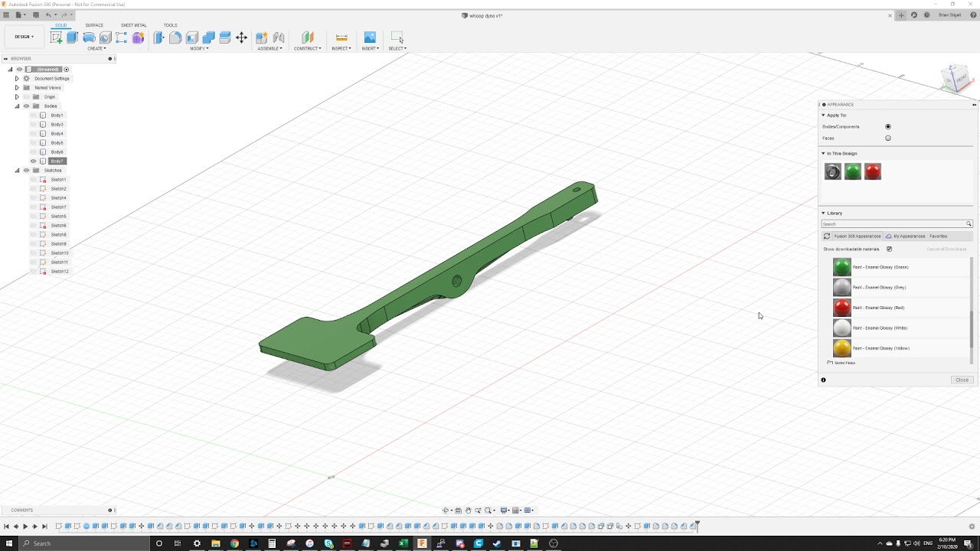
Task: Select the Extrude tool icon
Action: [x=72, y=37]
